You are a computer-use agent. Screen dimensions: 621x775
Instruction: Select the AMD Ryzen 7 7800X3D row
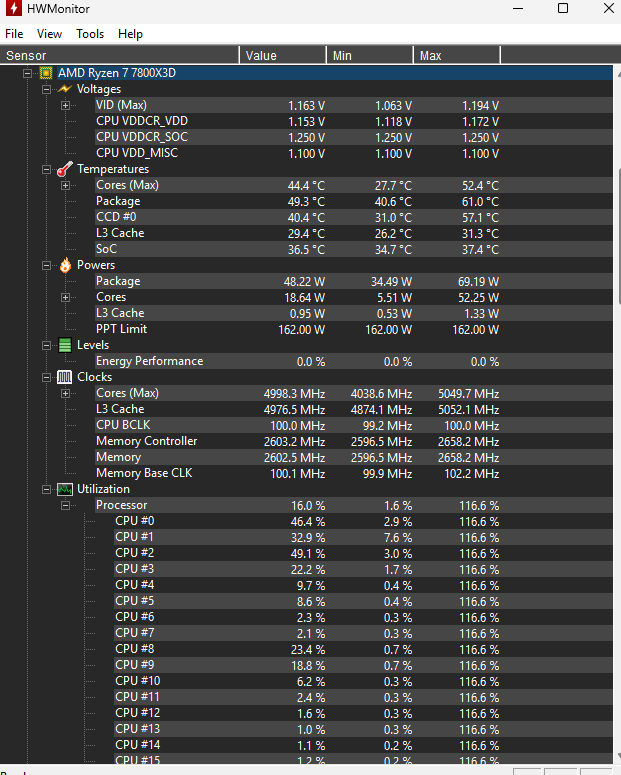point(335,73)
